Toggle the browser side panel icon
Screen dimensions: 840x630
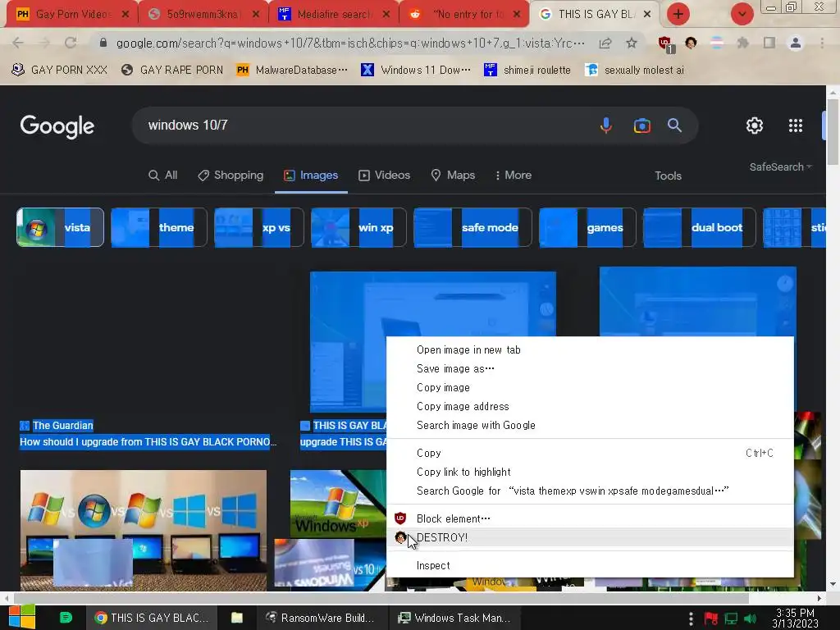769,43
